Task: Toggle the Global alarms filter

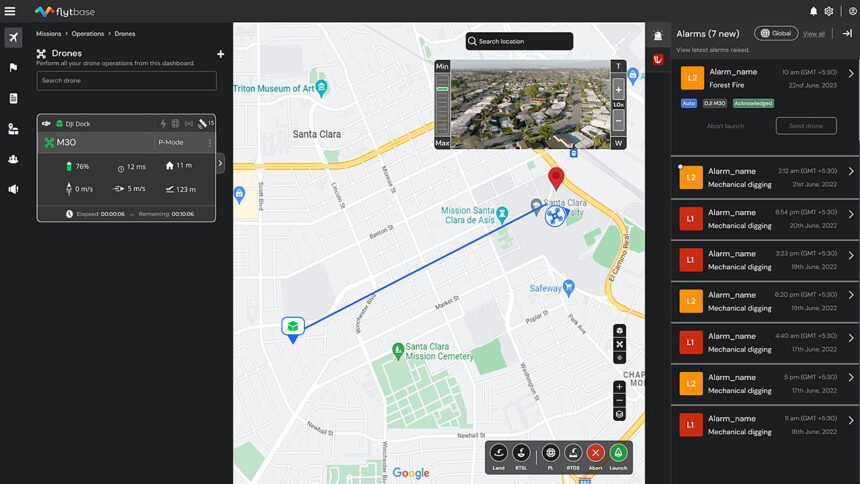Action: tap(776, 33)
